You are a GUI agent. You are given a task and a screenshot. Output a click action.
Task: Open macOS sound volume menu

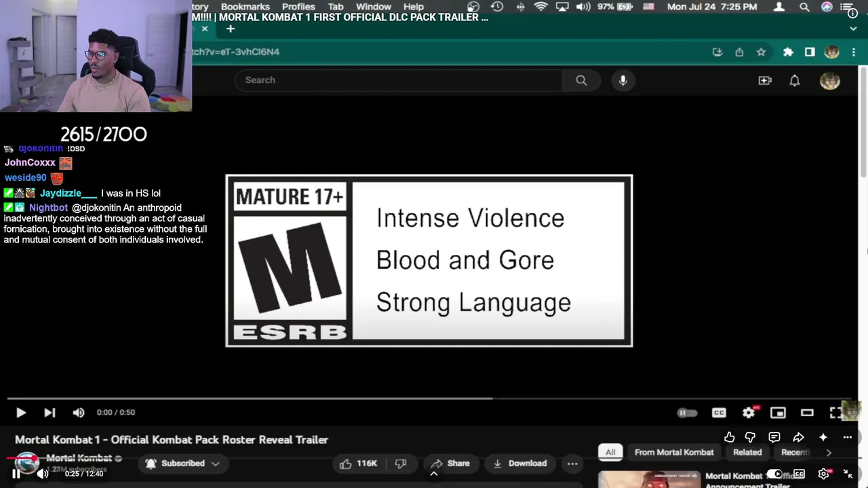click(x=583, y=7)
